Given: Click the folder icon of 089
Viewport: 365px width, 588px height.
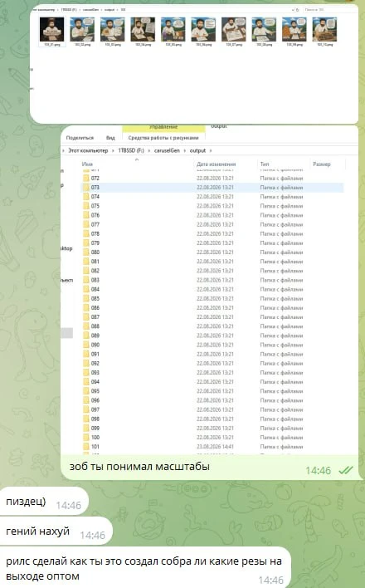Looking at the screenshot, I should pos(85,336).
